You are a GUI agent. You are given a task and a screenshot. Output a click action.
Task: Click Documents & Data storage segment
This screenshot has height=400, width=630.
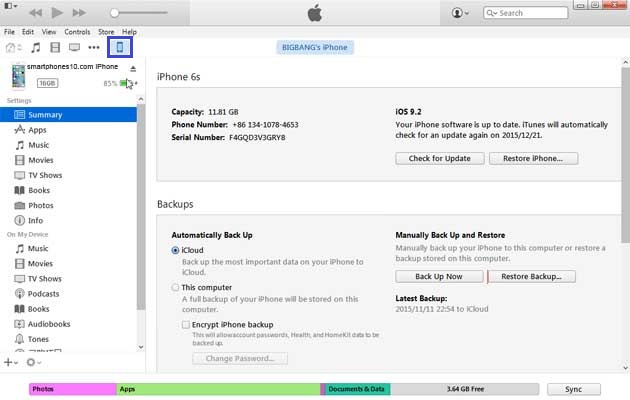coord(358,389)
